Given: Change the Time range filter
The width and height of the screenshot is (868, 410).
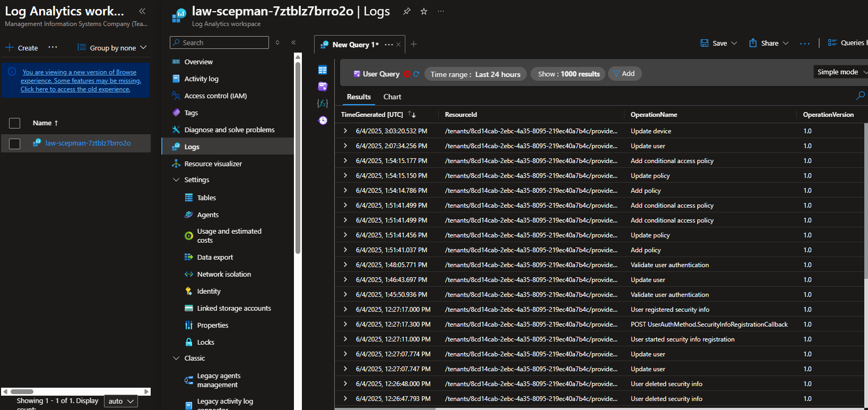Looking at the screenshot, I should pyautogui.click(x=475, y=74).
